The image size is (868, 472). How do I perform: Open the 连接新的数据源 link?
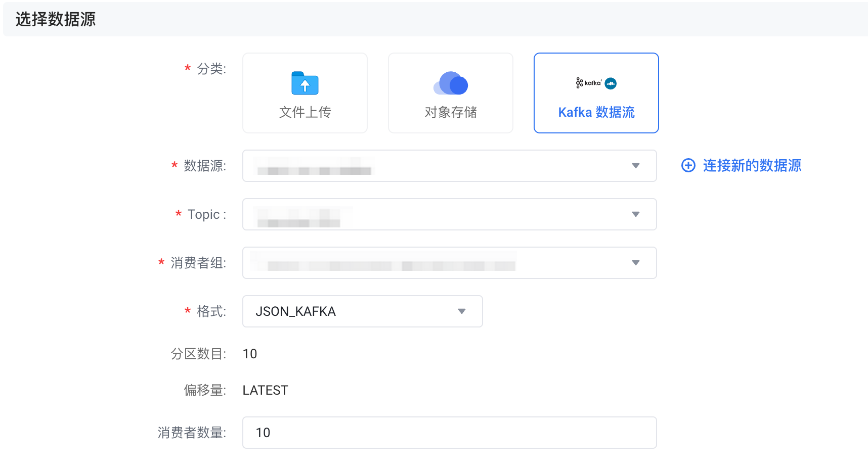752,165
